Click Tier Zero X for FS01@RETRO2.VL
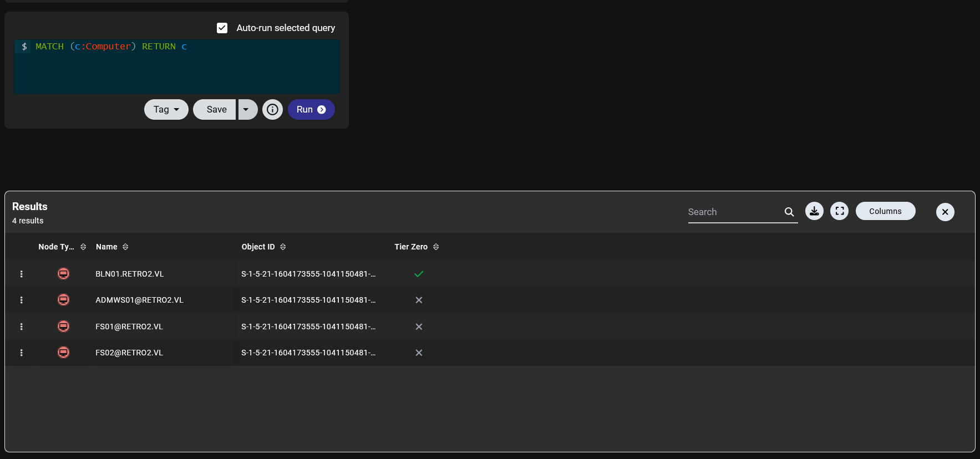Viewport: 980px width, 459px height. click(x=419, y=327)
